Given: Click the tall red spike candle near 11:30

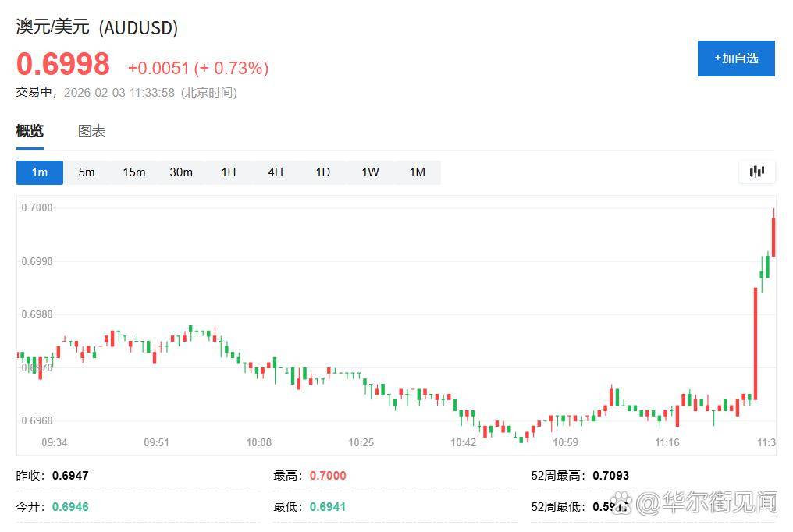Looking at the screenshot, I should (756, 343).
